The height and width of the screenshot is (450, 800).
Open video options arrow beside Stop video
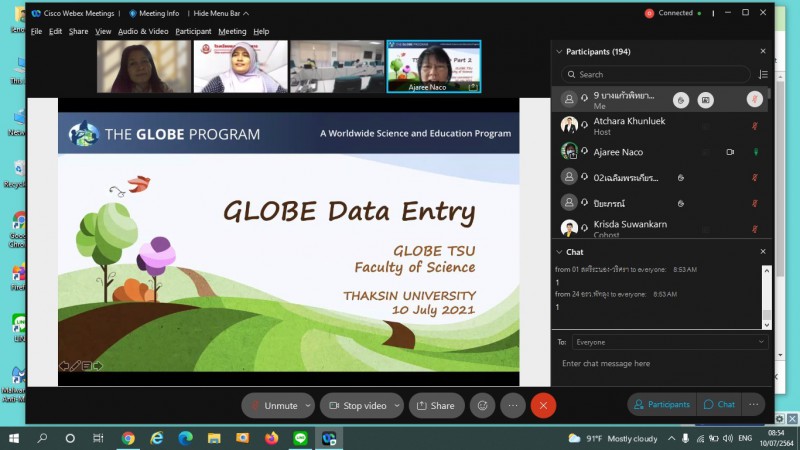397,406
